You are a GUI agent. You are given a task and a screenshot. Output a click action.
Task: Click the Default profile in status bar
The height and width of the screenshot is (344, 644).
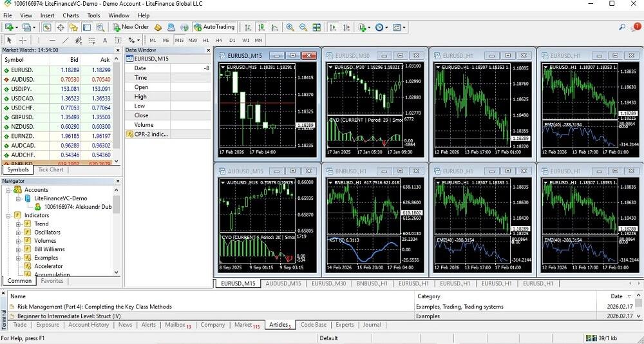328,338
